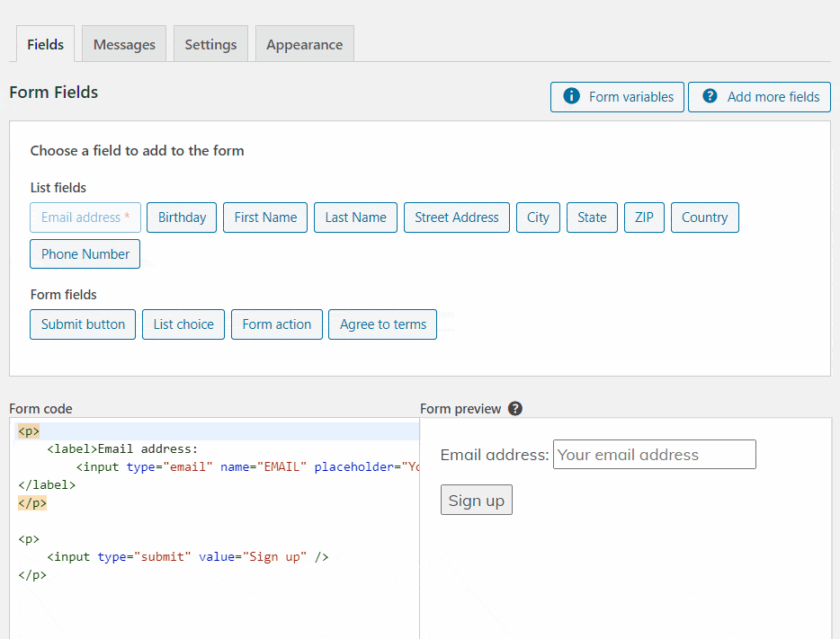Insert a Phone Number field
Screen dimensions: 840x639
coord(85,253)
